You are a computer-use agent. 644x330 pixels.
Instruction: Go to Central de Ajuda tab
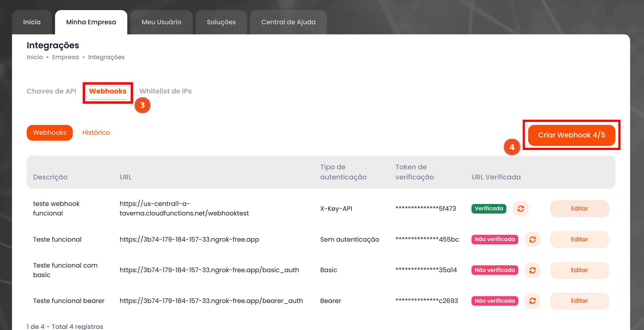[288, 22]
